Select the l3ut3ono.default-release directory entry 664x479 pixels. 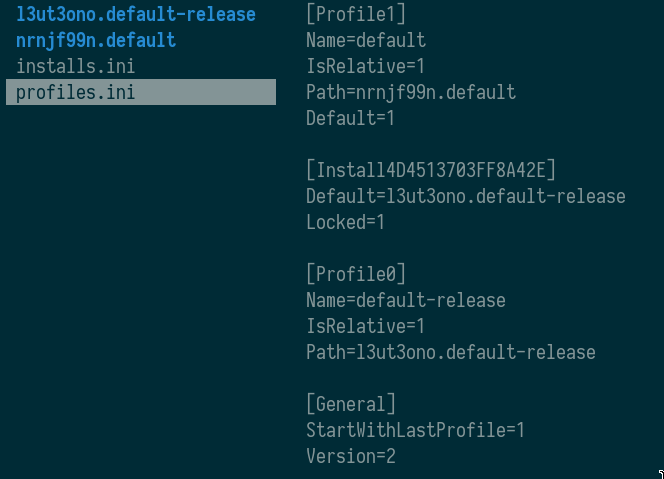[x=136, y=15]
